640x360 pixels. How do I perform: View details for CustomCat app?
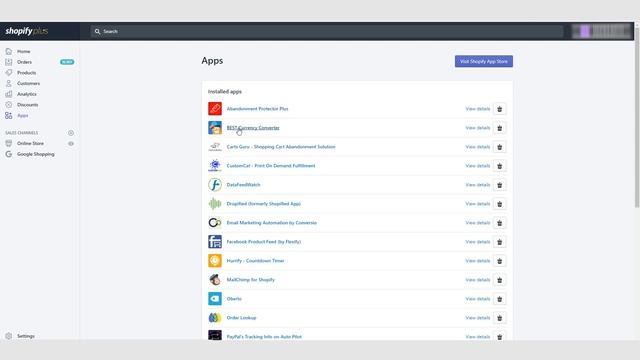point(478,166)
